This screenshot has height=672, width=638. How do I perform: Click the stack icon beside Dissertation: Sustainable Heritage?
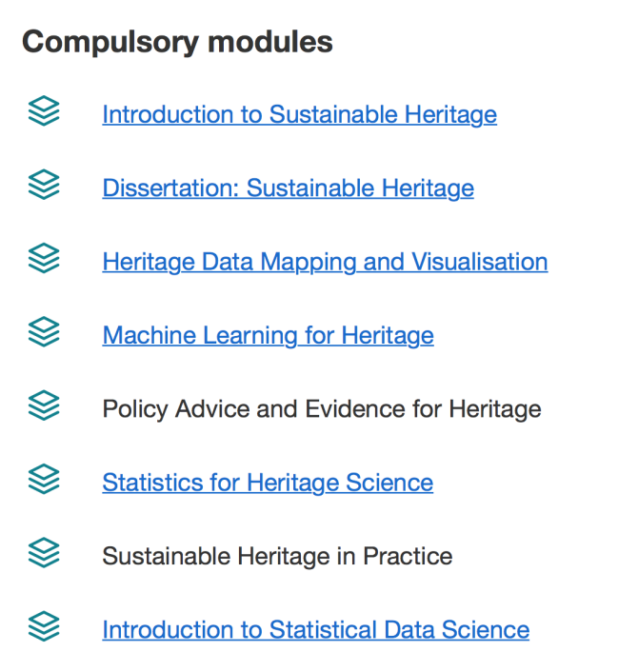[44, 185]
